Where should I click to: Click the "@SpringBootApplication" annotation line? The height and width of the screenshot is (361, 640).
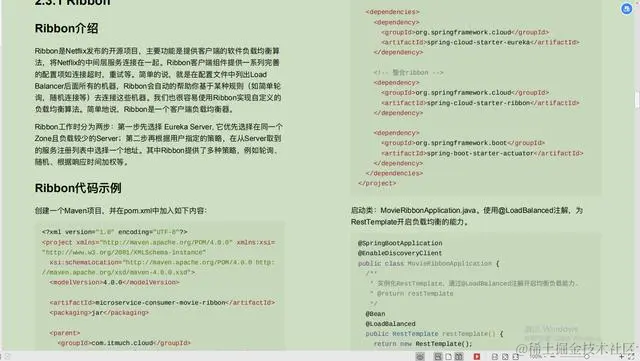400,243
